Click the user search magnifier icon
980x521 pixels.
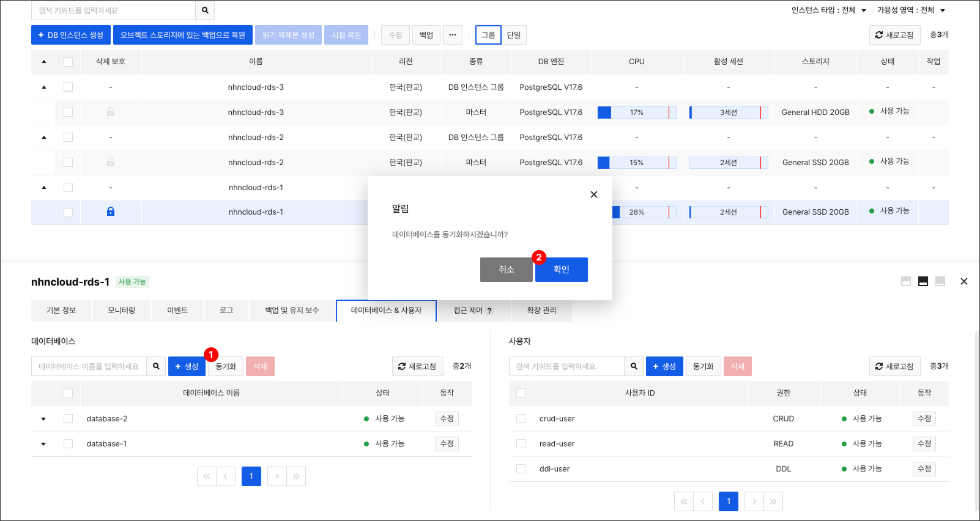(634, 366)
